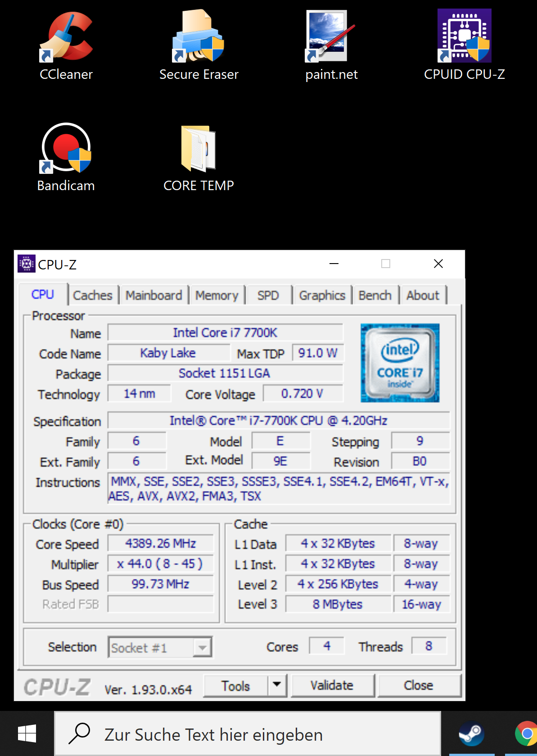Click the 'Intel Core i7 7700K' name field

(225, 332)
